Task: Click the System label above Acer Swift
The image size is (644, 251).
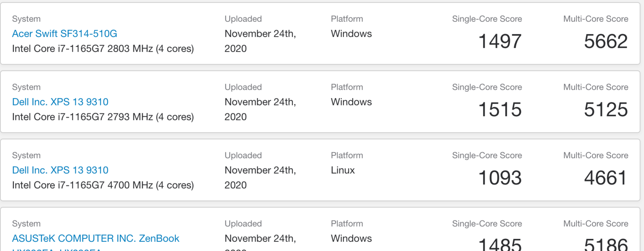Action: [26, 19]
